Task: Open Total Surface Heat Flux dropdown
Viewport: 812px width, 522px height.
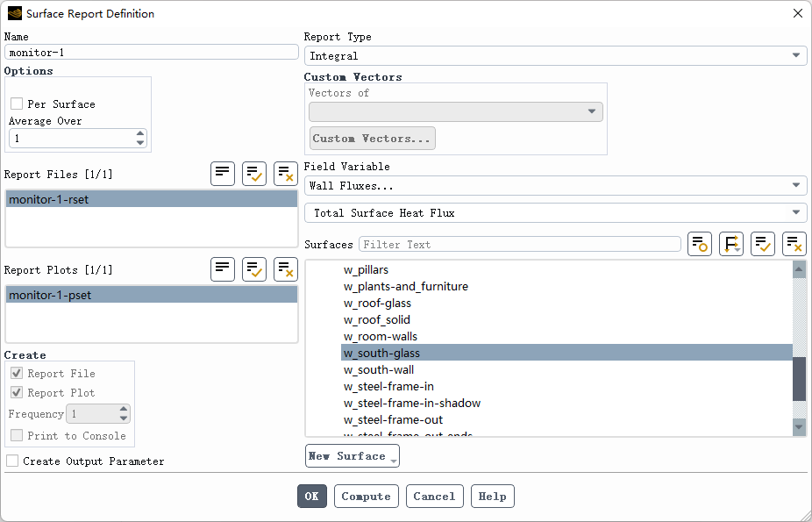Action: pos(555,212)
